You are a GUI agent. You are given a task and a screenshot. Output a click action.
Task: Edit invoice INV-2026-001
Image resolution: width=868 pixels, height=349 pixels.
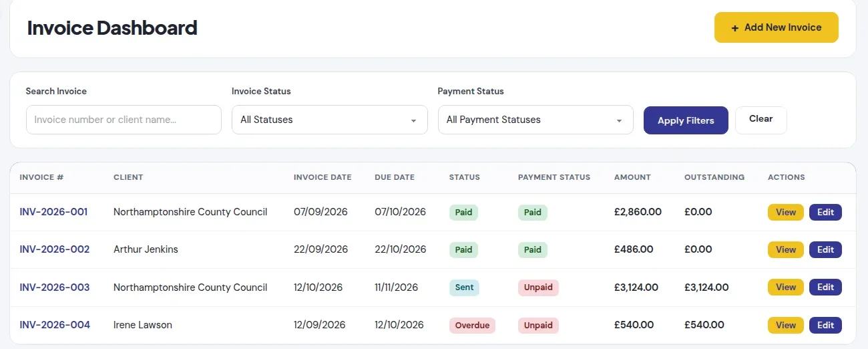tap(825, 212)
